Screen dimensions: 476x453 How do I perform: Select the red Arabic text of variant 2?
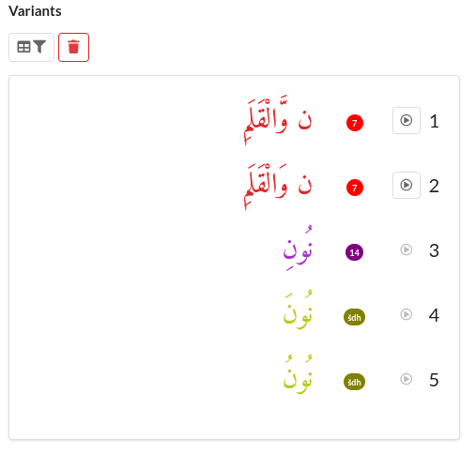pyautogui.click(x=278, y=186)
